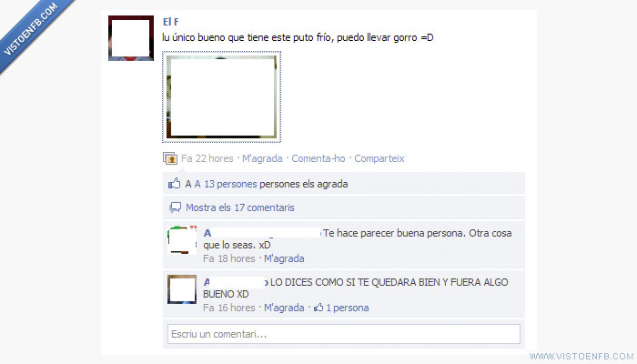This screenshot has height=364, width=637.
Task: Click the thumbs-up icon beside the likes count
Action: pyautogui.click(x=175, y=184)
